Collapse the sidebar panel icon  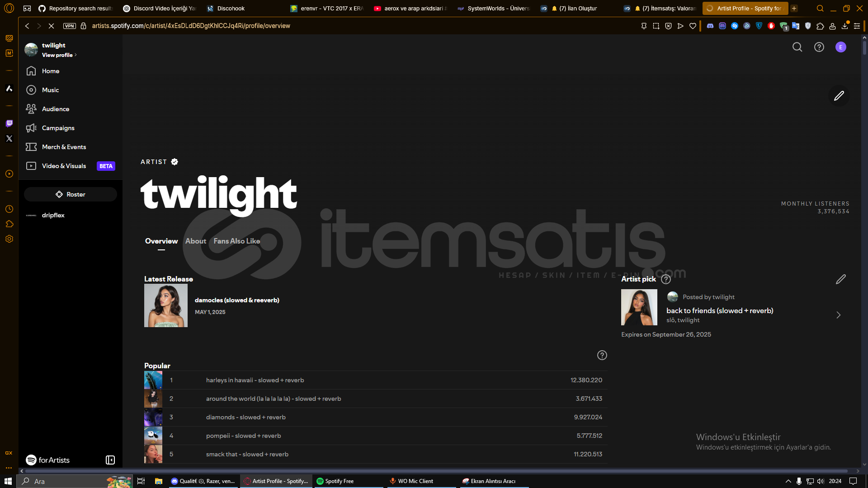(x=110, y=460)
